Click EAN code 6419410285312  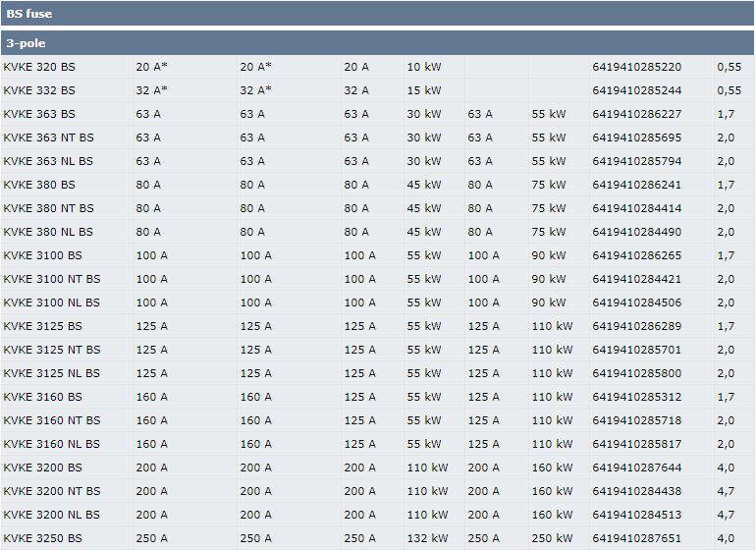pos(637,397)
